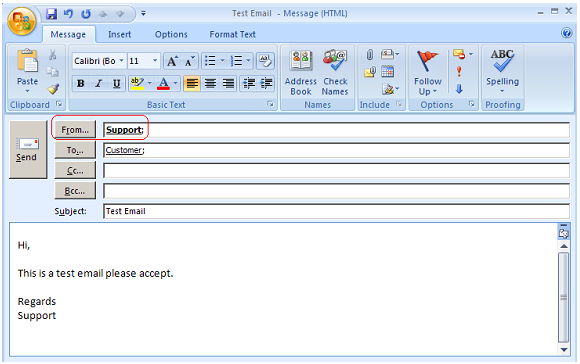The height and width of the screenshot is (364, 580).
Task: Click the message body vertical scrollbar
Action: (x=563, y=297)
